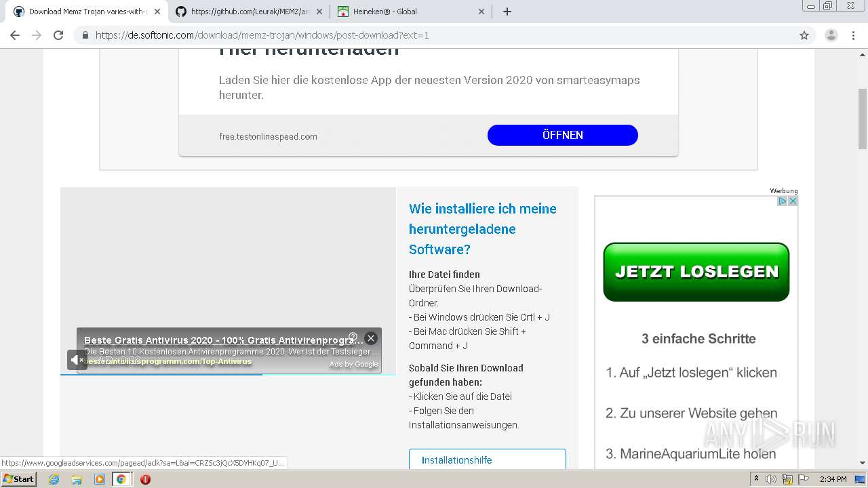Image resolution: width=868 pixels, height=488 pixels.
Task: Click the taskbar clock 2:34 PM
Action: click(x=833, y=479)
